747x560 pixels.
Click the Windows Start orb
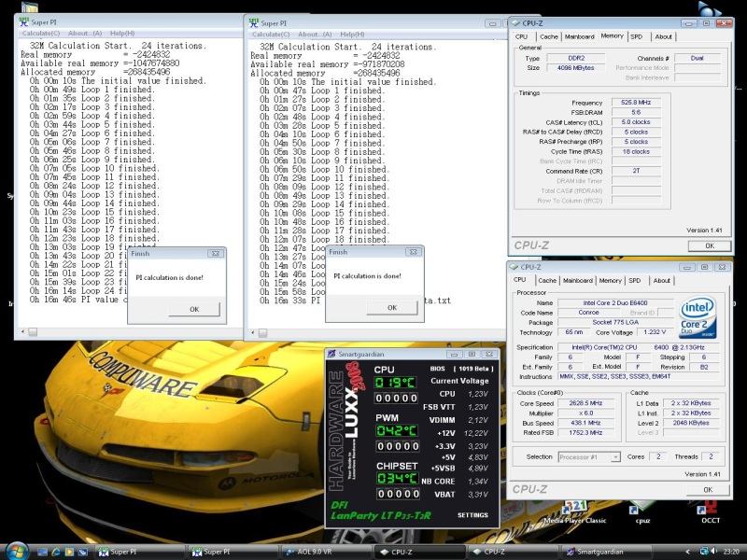tap(16, 551)
